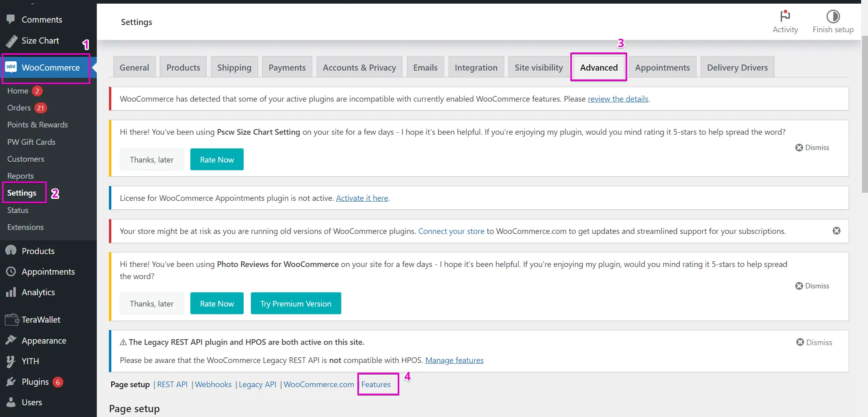
Task: Click the Appearance paintbrush icon
Action: [x=11, y=340]
